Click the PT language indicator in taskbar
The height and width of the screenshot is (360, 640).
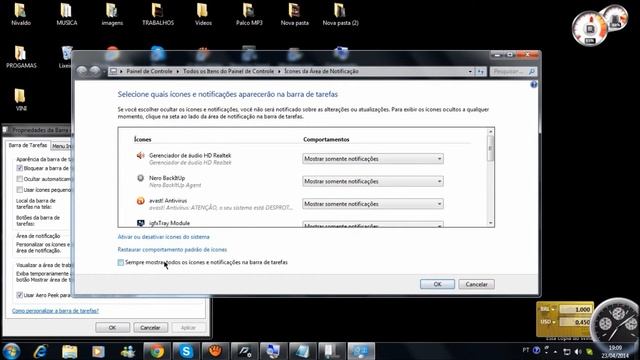coord(526,350)
